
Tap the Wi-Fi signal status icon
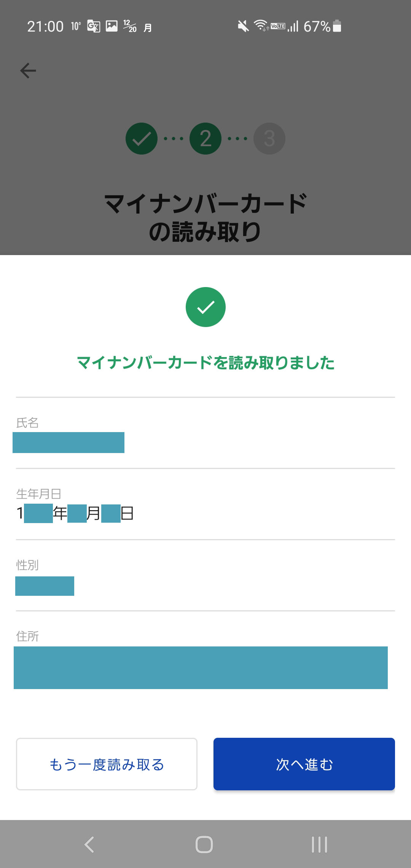click(261, 26)
